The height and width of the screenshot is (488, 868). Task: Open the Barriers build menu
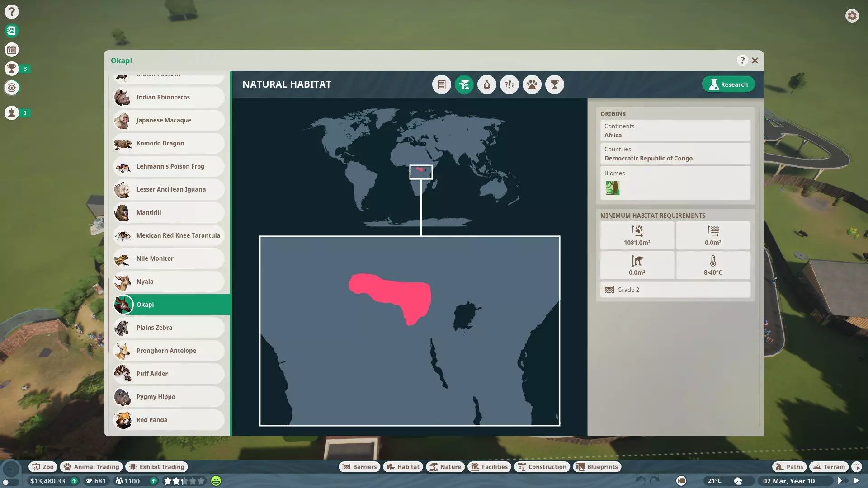[359, 467]
